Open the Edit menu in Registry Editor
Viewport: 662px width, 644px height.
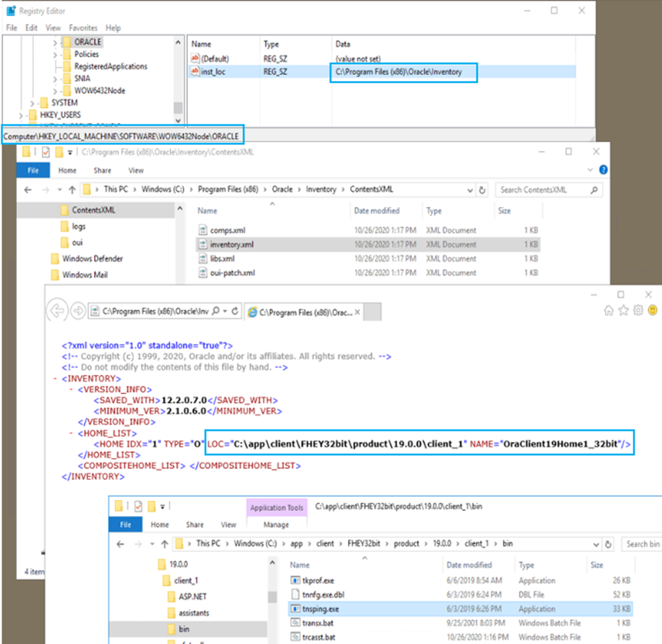pos(31,28)
